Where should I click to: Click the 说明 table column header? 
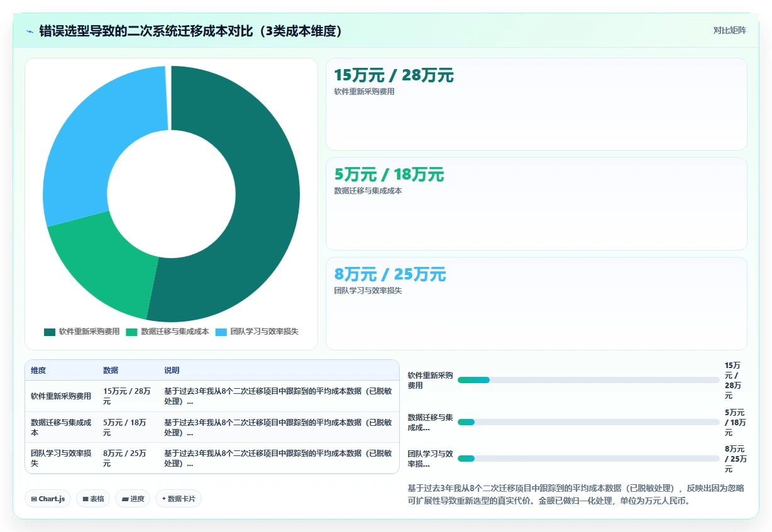tap(172, 371)
